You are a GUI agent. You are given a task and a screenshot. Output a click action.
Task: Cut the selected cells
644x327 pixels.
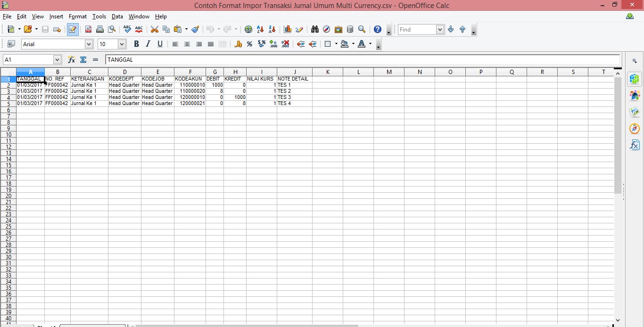[154, 29]
